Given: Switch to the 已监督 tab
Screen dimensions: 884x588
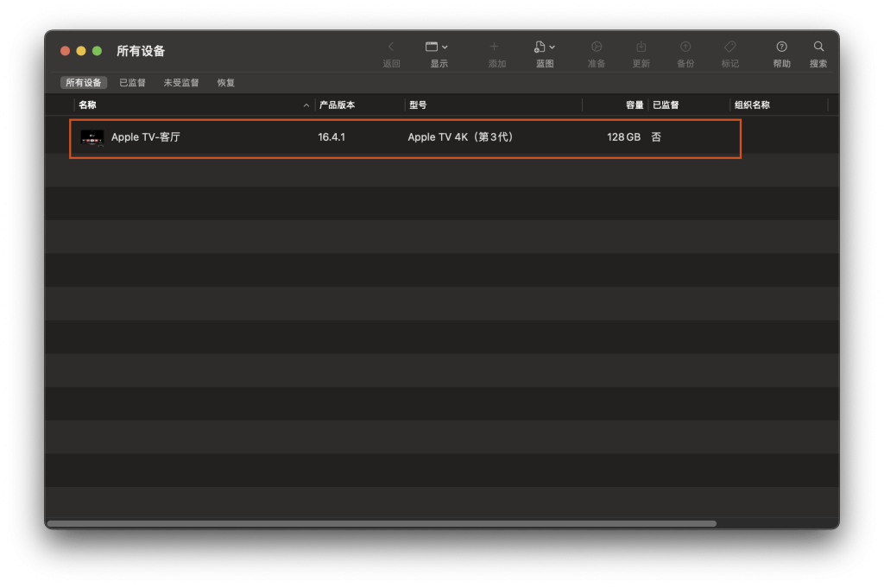Looking at the screenshot, I should coord(132,83).
